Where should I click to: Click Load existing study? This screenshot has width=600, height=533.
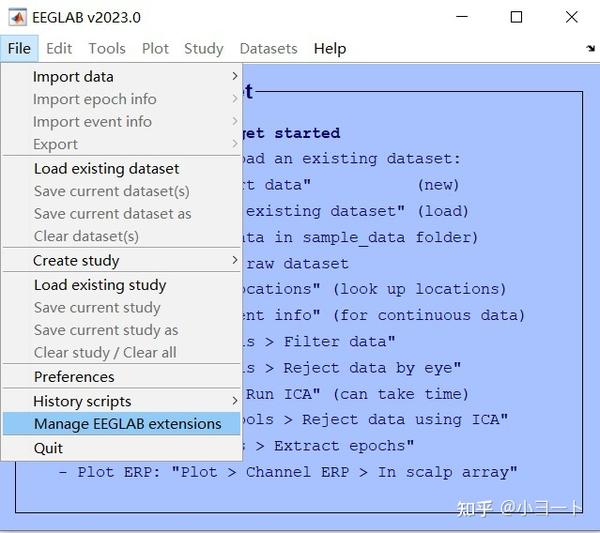pos(99,284)
